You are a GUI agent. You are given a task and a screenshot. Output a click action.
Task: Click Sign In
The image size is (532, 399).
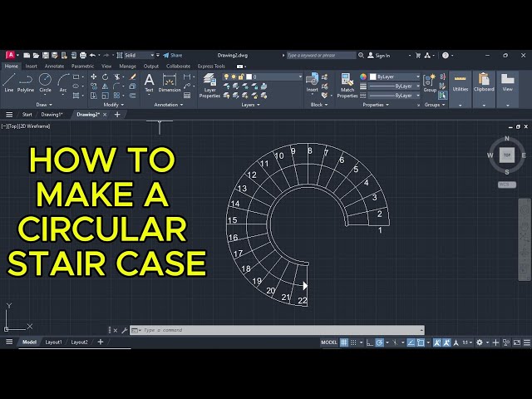click(x=379, y=56)
